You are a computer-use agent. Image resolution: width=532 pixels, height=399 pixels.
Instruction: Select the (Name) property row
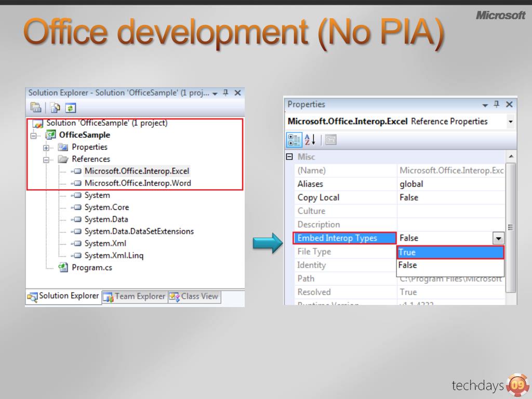click(x=400, y=170)
